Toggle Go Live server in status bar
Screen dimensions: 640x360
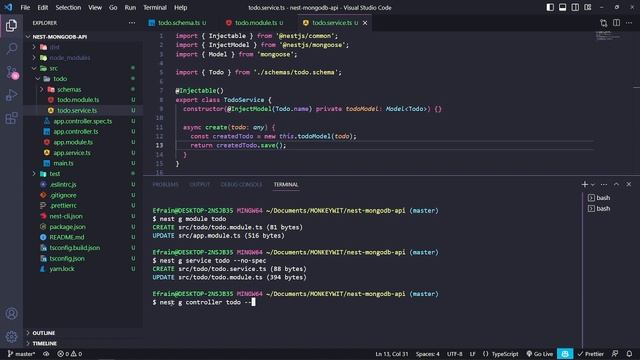(539, 354)
